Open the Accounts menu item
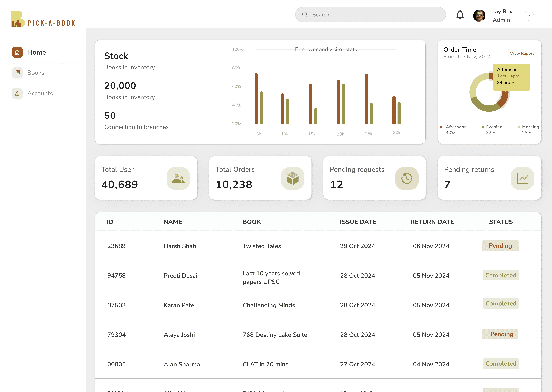552x392 pixels. (40, 93)
